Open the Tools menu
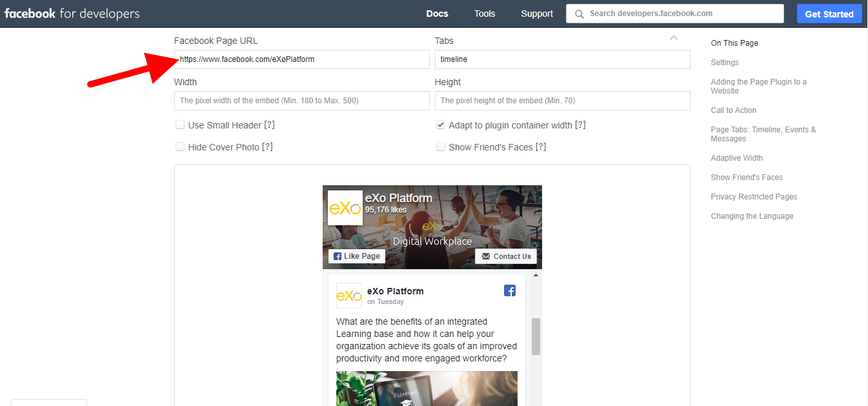The width and height of the screenshot is (868, 406). click(485, 14)
